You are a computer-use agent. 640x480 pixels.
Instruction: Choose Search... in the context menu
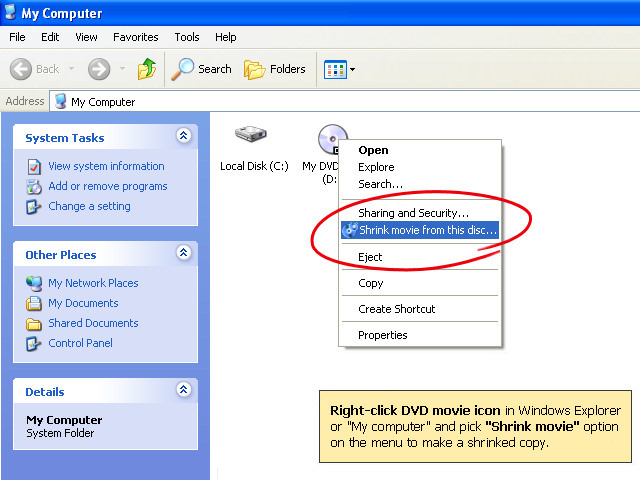[x=420, y=184]
